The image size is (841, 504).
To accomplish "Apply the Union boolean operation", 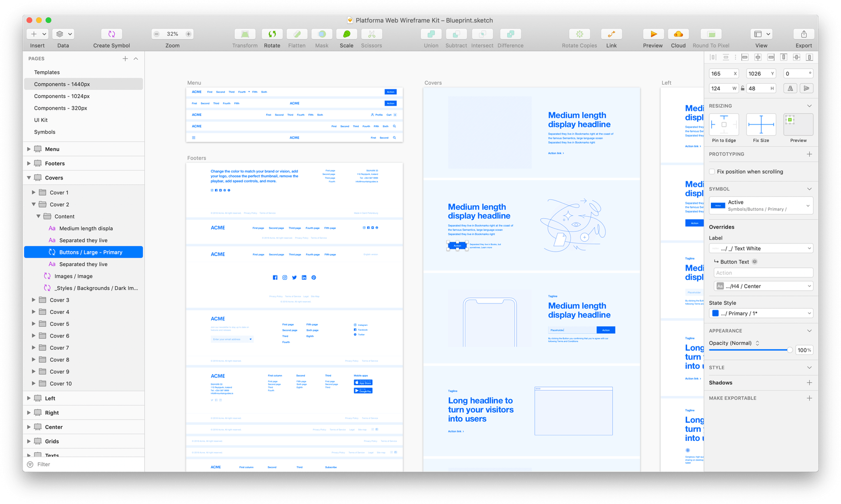I will point(430,34).
